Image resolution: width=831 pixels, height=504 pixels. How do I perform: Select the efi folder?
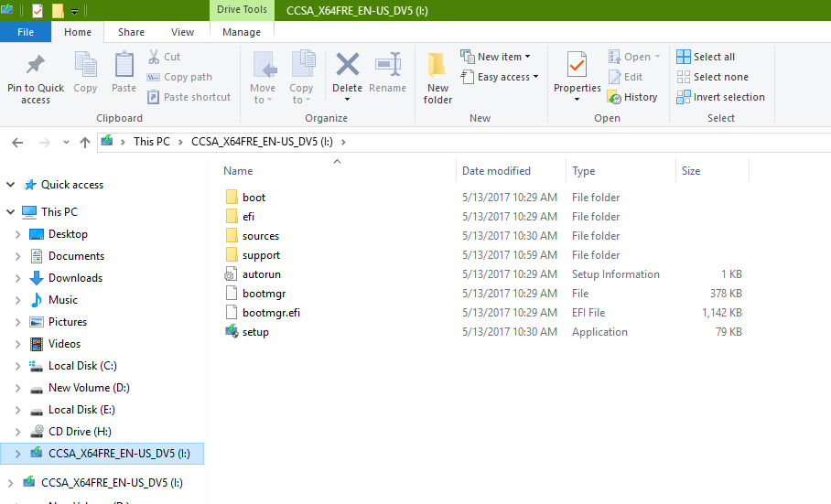[241, 217]
